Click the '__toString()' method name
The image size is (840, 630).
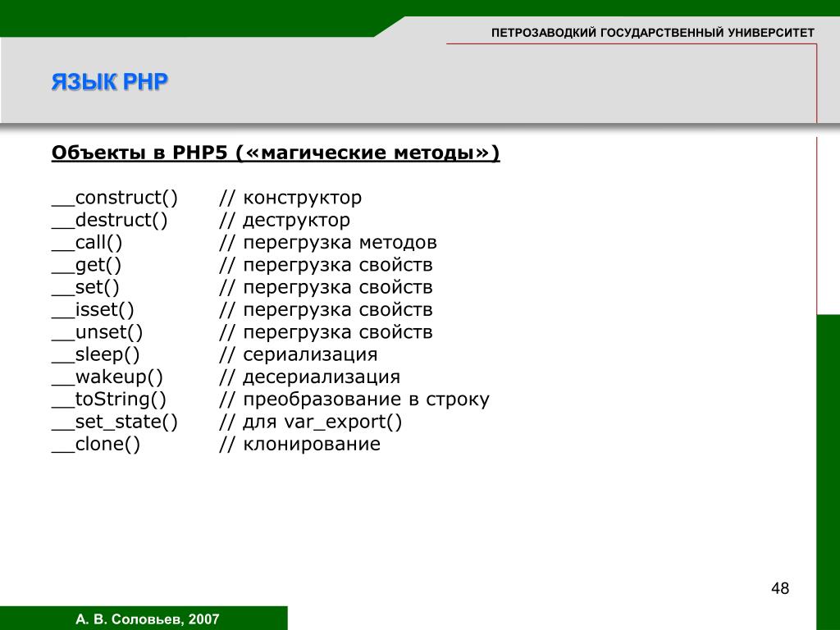(109, 399)
